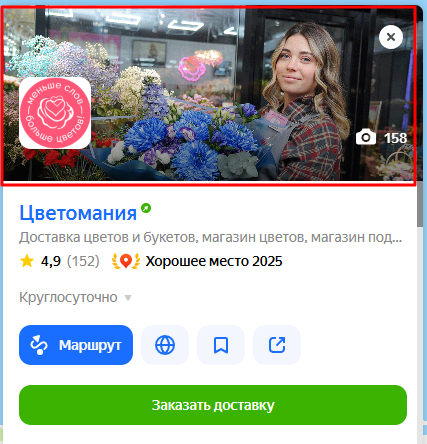The image size is (427, 444).
Task: Click the laurel award pin icon
Action: point(126,261)
